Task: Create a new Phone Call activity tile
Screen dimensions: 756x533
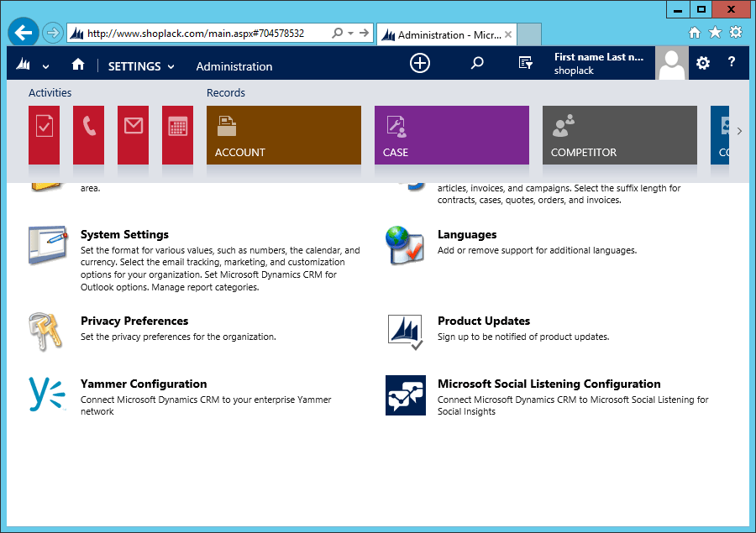Action: 88,135
